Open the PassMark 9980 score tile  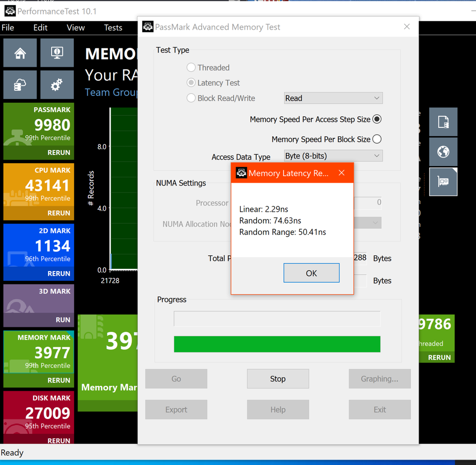tap(39, 125)
